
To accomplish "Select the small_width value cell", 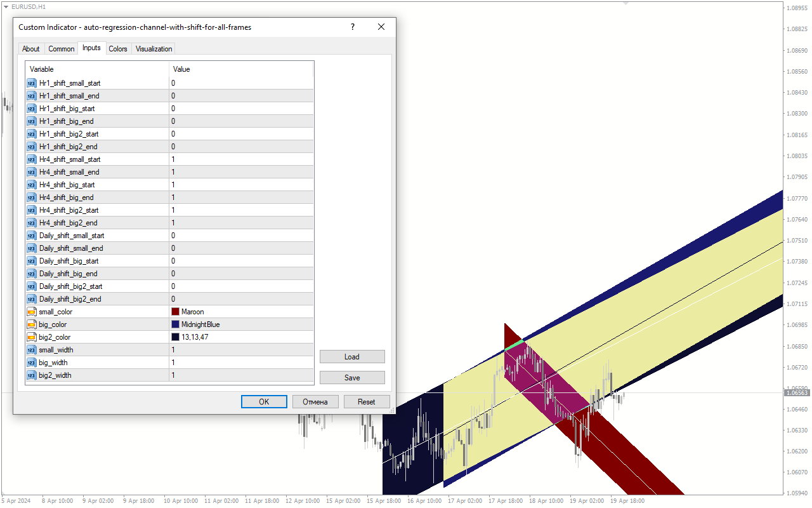I will [x=241, y=350].
